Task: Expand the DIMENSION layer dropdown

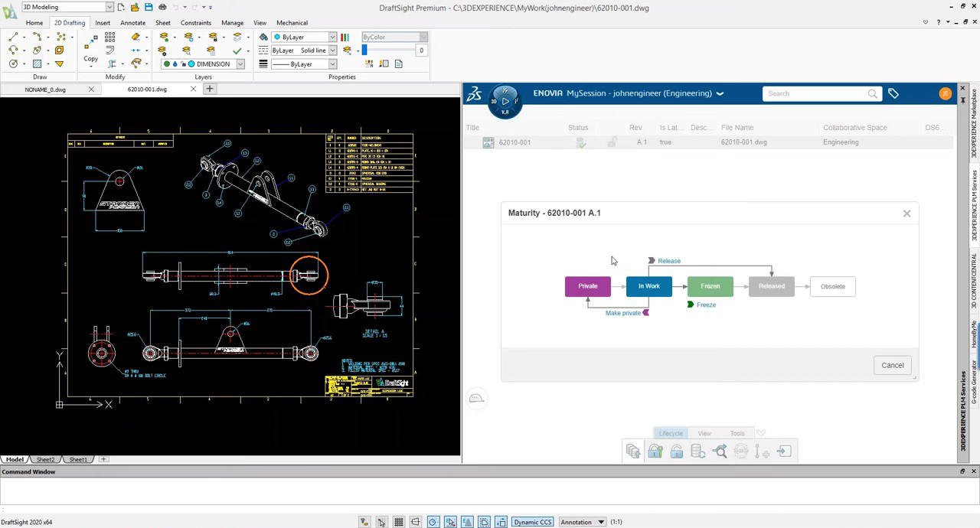Action: pyautogui.click(x=240, y=64)
